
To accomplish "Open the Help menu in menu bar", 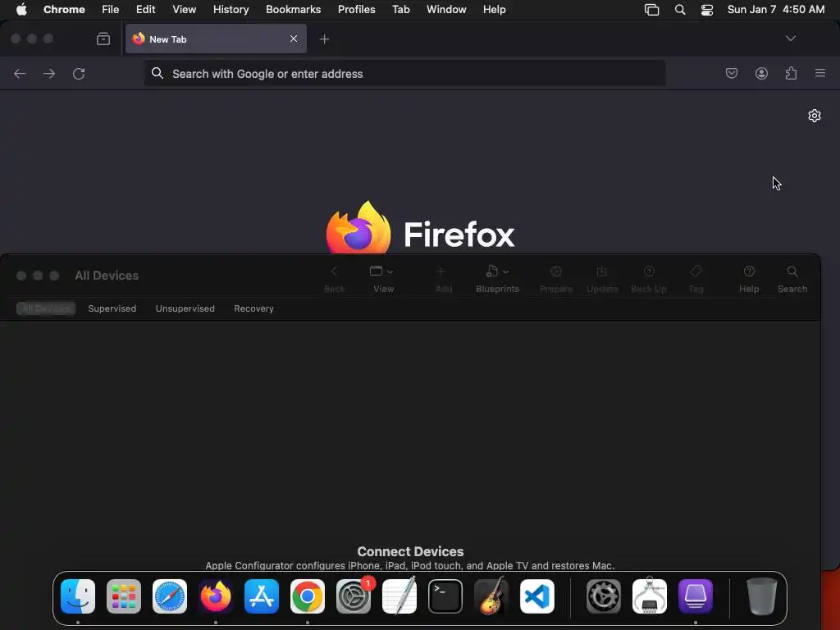I will (x=494, y=10).
